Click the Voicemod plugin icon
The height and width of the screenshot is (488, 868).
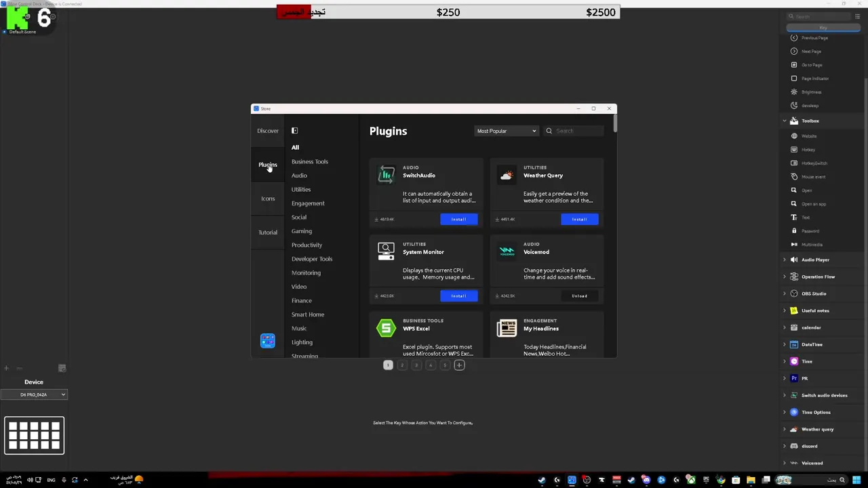coord(507,251)
